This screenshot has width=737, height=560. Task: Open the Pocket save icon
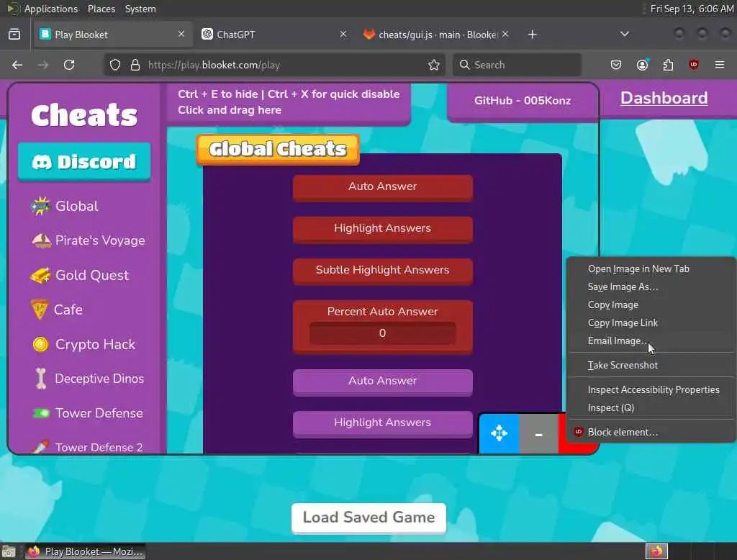[x=616, y=65]
